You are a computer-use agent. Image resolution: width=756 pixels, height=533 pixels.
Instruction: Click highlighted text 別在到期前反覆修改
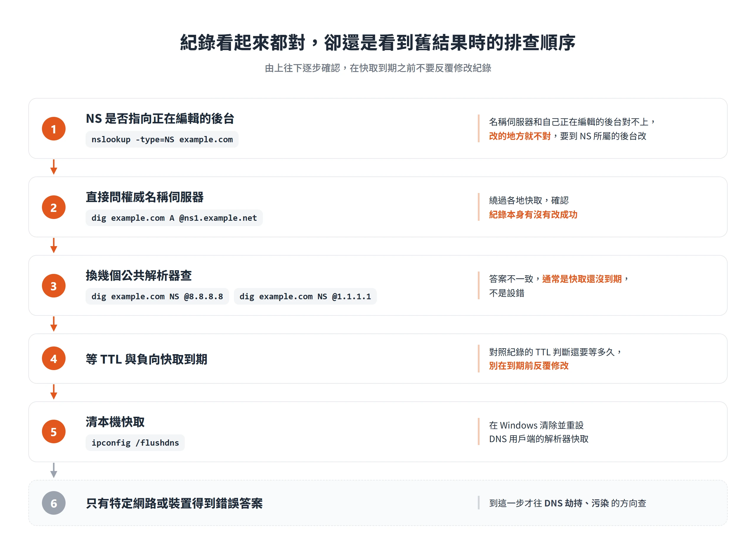[x=529, y=366]
